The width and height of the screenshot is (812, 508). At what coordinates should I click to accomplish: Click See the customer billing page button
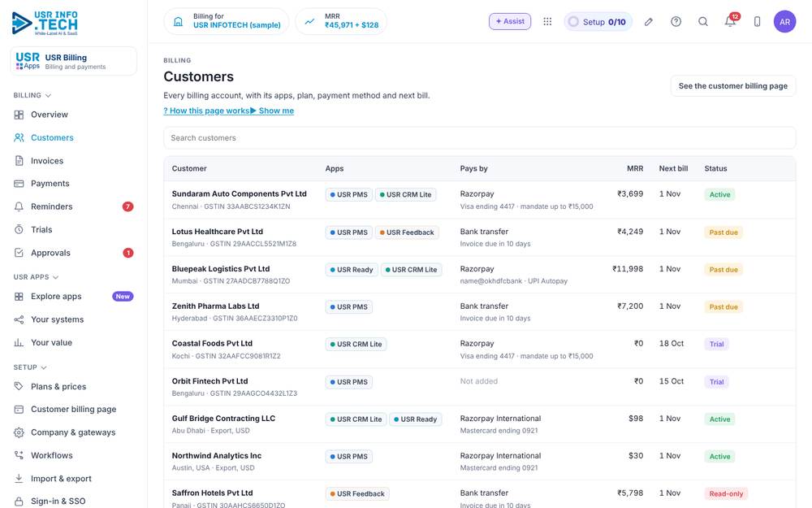pos(732,86)
